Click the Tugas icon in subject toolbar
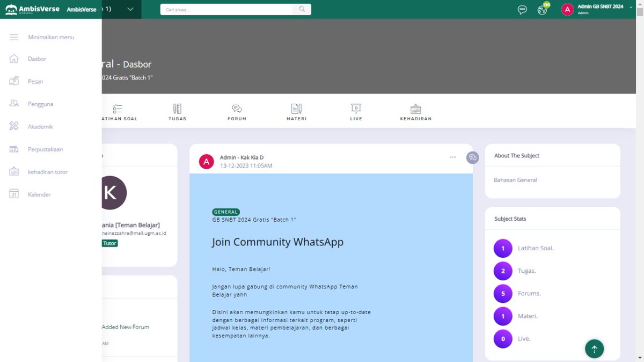The width and height of the screenshot is (644, 362). point(177,108)
